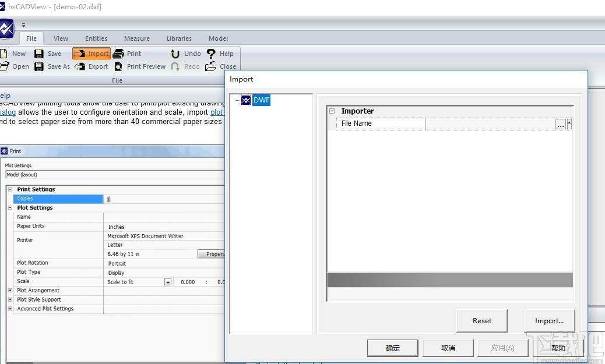Click the Import... button in dialog
Viewport: 605px width, 364px height.
[x=550, y=321]
